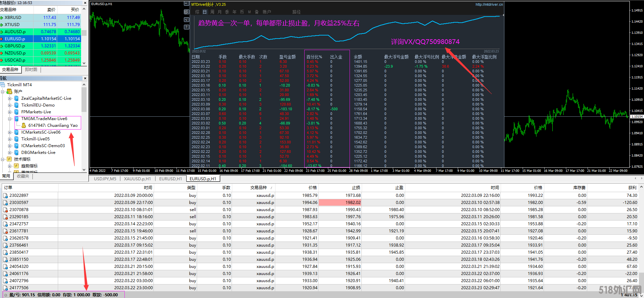This screenshot has height=298, width=644.
Task: Click the Tickmill MT4 root icon in navigator
Action: pos(3,85)
